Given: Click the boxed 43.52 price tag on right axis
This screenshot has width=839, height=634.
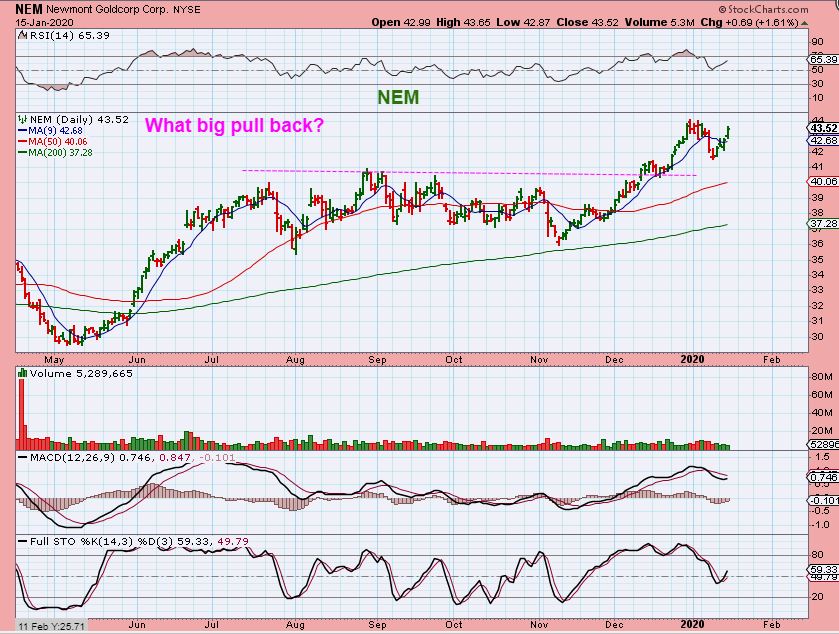Looking at the screenshot, I should (x=822, y=128).
